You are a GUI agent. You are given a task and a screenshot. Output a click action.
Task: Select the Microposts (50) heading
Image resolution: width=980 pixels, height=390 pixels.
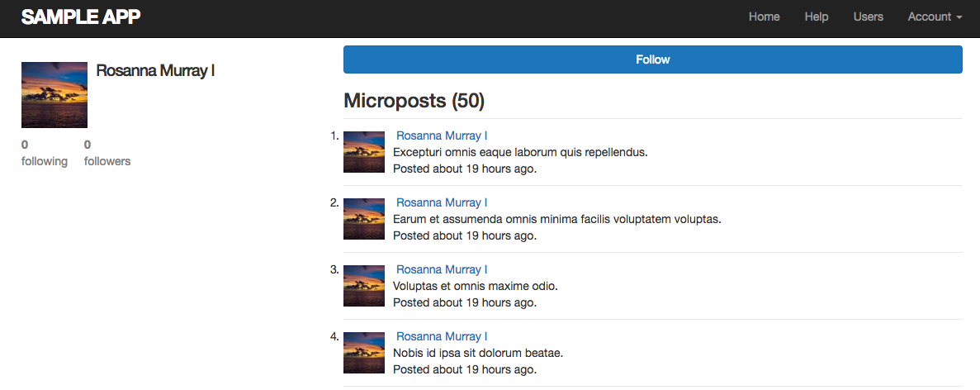pyautogui.click(x=414, y=101)
